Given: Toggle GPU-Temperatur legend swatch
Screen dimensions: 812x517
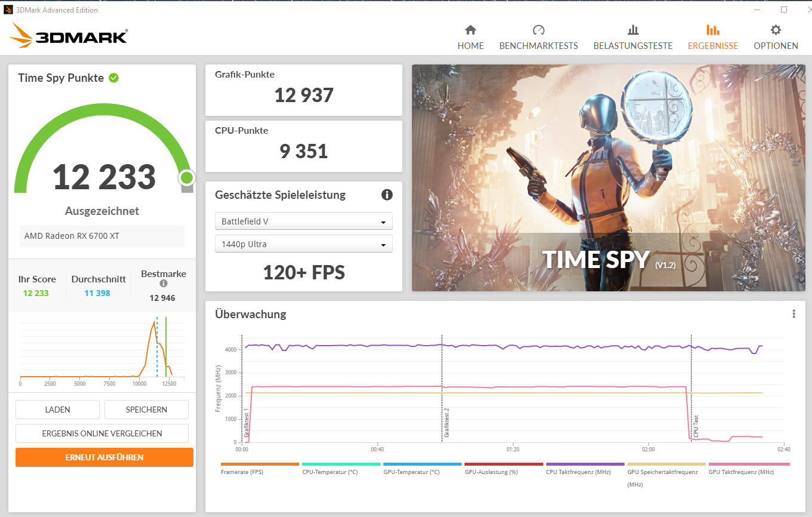Looking at the screenshot, I should (x=422, y=464).
